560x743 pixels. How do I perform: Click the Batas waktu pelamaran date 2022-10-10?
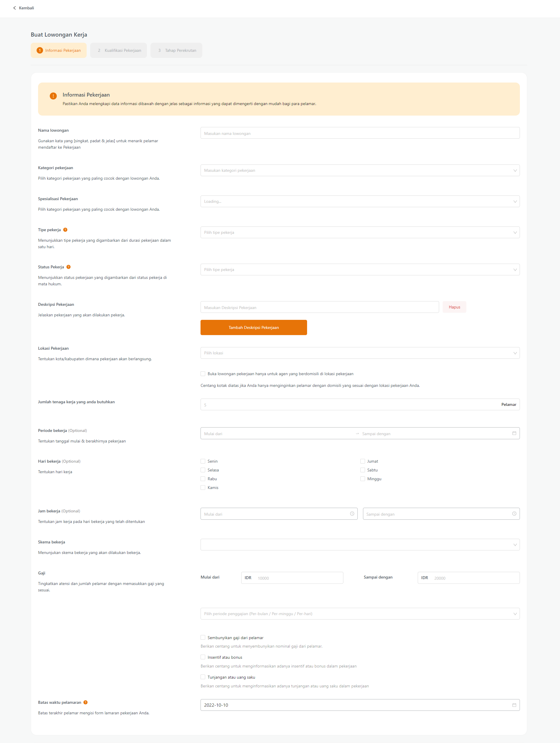click(360, 705)
